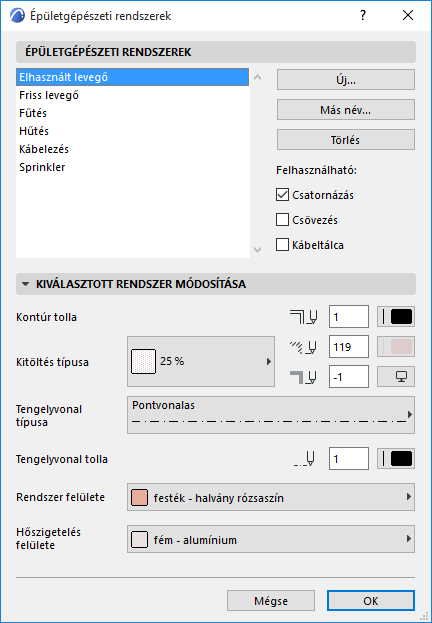The width and height of the screenshot is (432, 623).
Task: Open the pink fill pen color swatch
Action: coord(396,346)
